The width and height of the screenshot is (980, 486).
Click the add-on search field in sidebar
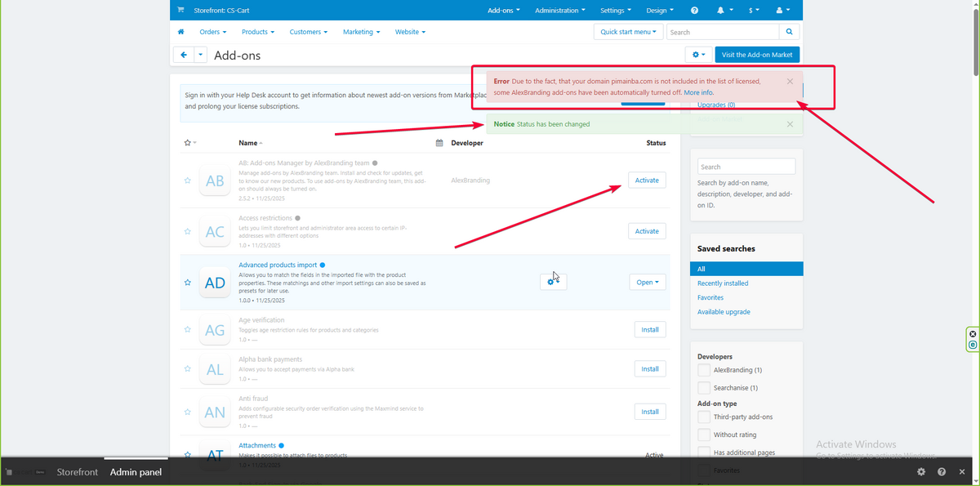click(746, 167)
